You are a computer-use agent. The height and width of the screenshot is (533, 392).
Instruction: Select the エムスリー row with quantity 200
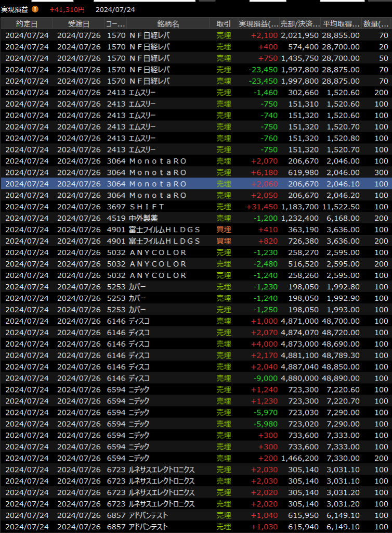[x=196, y=93]
